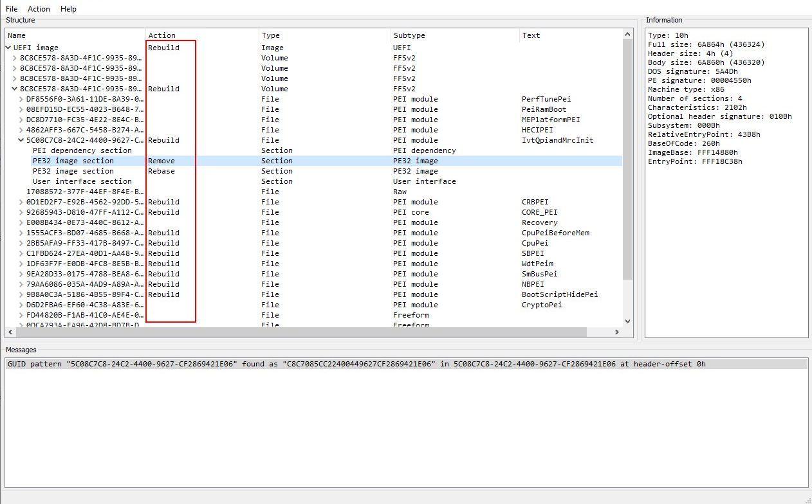Screen dimensions: 812x504
Task: Open the File menu
Action: 12,9
